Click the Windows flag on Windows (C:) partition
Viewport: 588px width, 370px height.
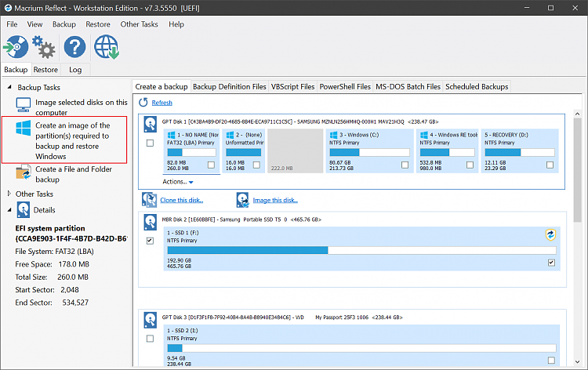coord(333,135)
